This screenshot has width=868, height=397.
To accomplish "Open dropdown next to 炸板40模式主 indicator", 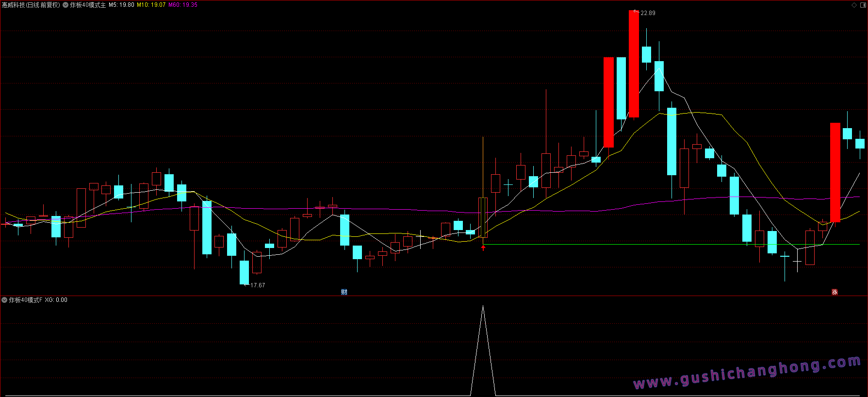I will click(66, 5).
